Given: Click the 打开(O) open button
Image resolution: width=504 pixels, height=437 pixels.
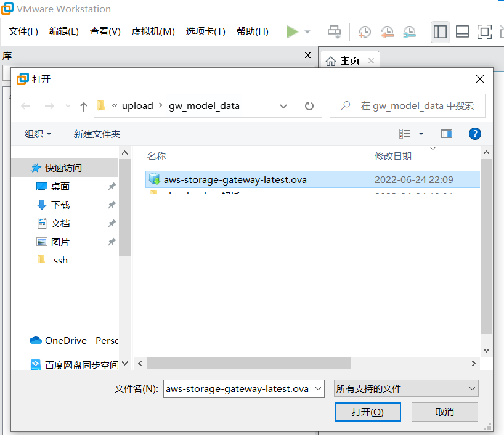Looking at the screenshot, I should pos(367,412).
